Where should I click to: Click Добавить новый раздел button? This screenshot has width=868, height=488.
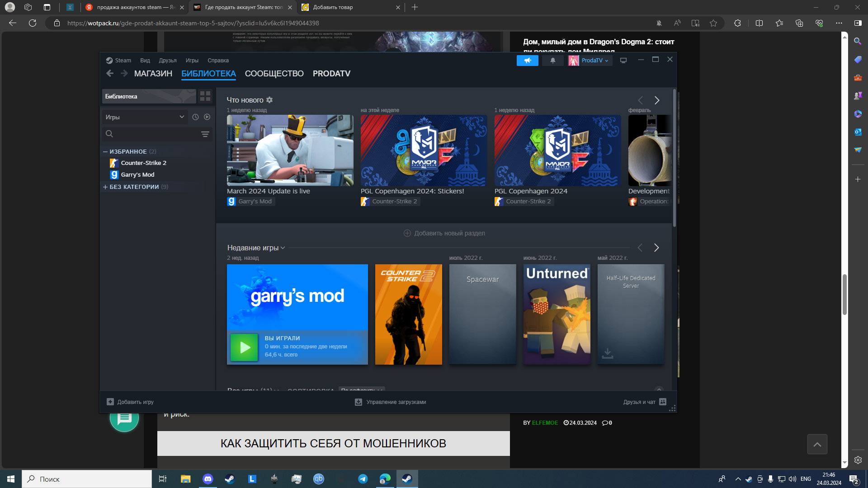pyautogui.click(x=444, y=233)
